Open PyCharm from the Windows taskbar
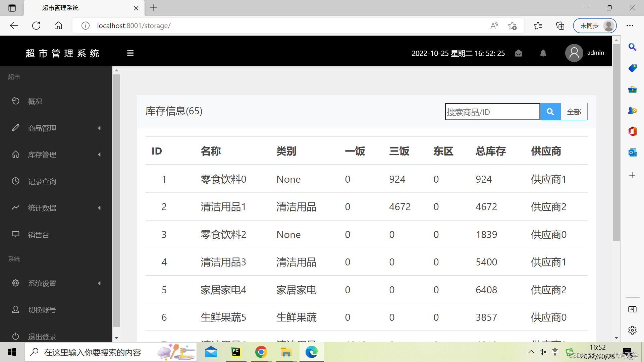644x362 pixels. [x=236, y=352]
